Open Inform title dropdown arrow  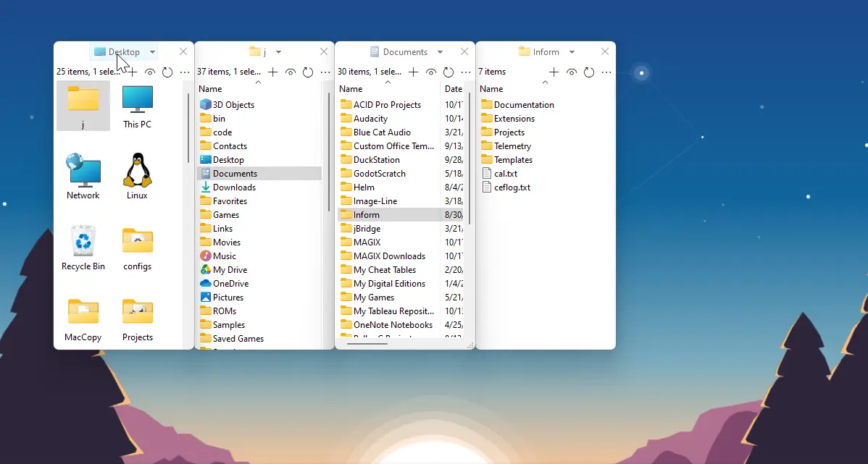(572, 52)
